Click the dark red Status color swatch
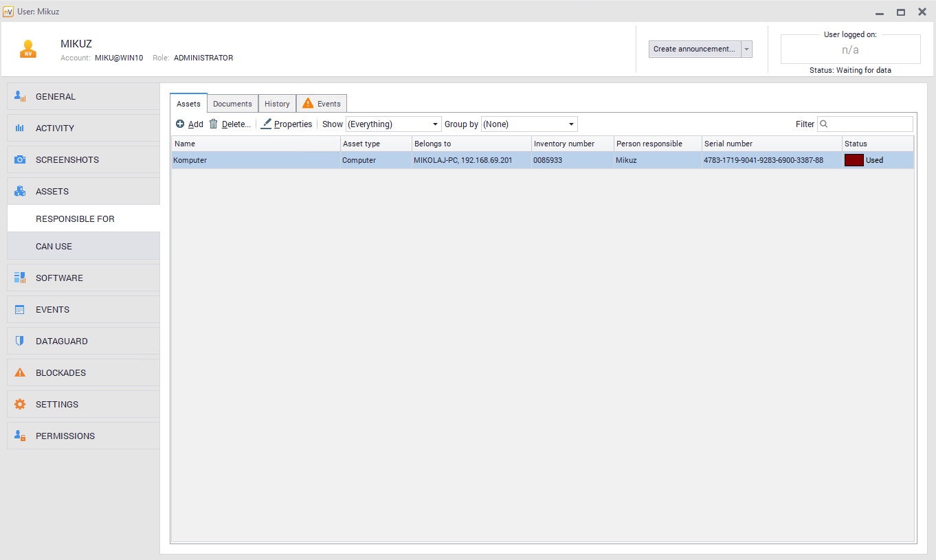 point(854,160)
